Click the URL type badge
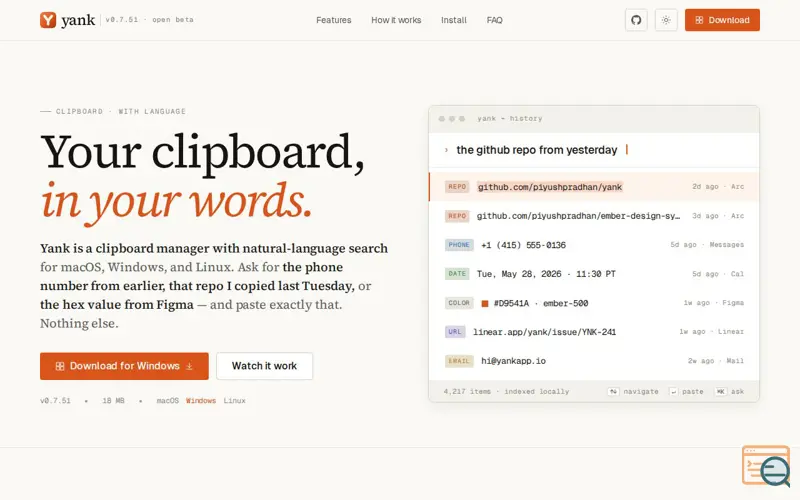 (455, 332)
